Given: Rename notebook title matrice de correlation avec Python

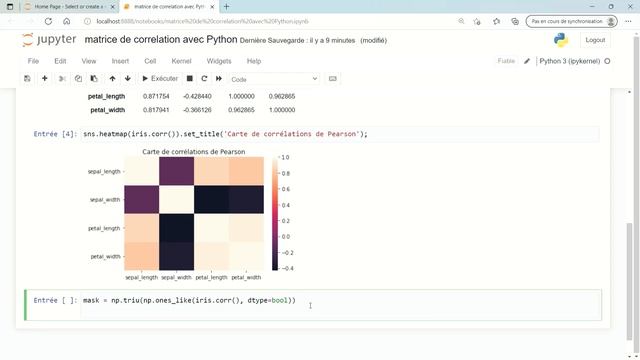Looking at the screenshot, I should (x=161, y=40).
